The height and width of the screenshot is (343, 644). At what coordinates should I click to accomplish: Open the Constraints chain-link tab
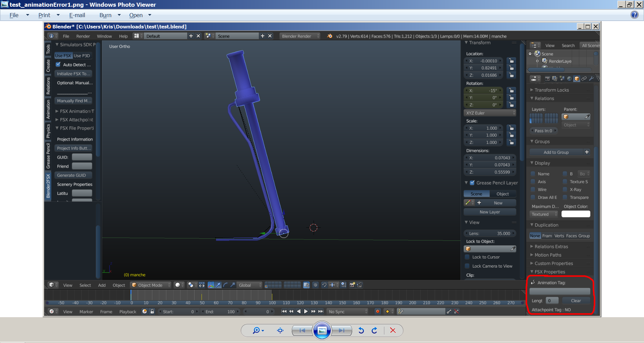(x=584, y=78)
